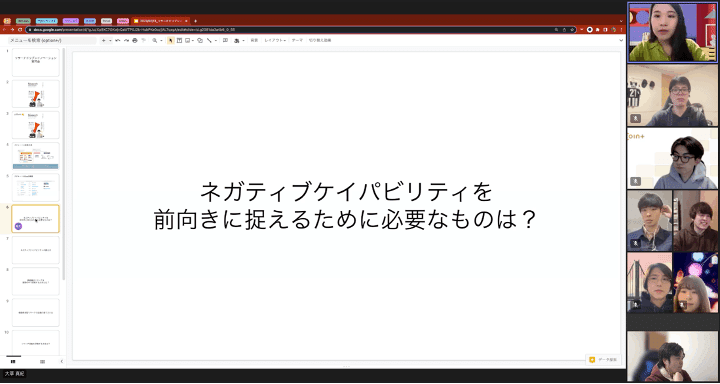The height and width of the screenshot is (384, 720).
Task: Collapse the Slides toolbar with right-edge chevron
Action: click(621, 40)
